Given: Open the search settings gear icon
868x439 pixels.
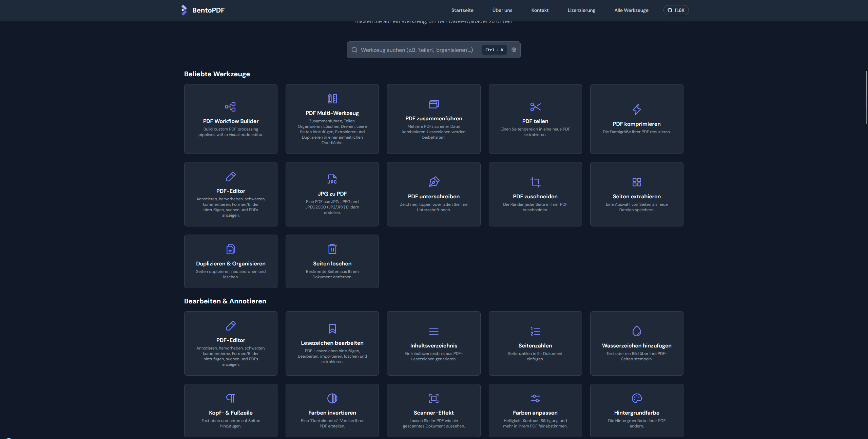Looking at the screenshot, I should click(514, 50).
